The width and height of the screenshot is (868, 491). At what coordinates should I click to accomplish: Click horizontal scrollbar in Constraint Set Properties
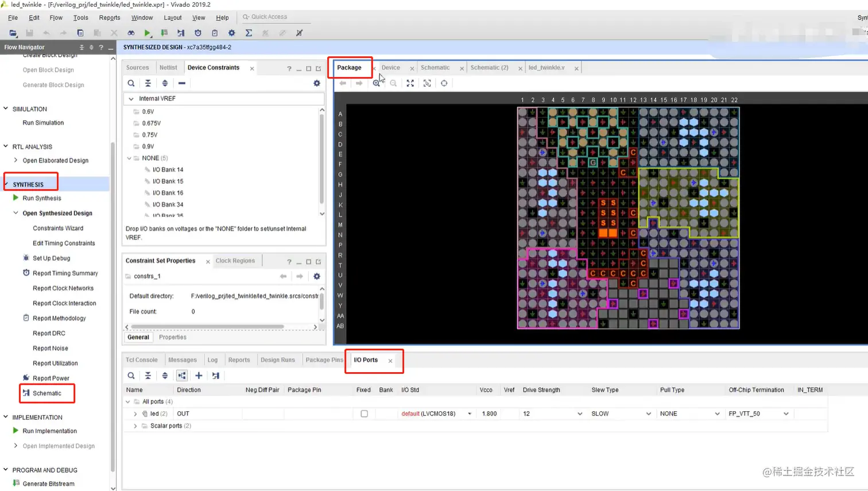pyautogui.click(x=207, y=327)
